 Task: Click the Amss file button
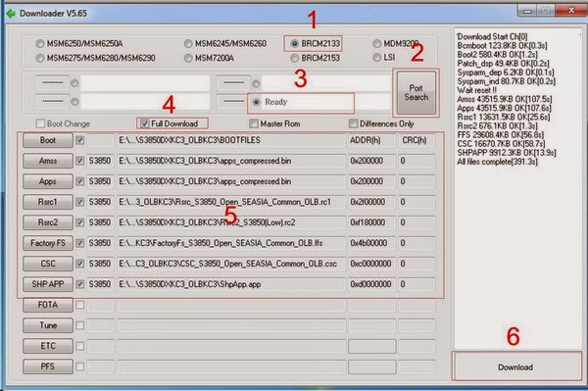pos(48,161)
